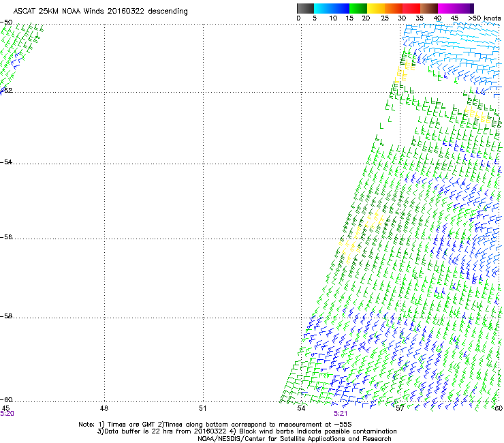The image size is (504, 443).
Task: Click the purple 5:21 time stamp
Action: point(341,414)
